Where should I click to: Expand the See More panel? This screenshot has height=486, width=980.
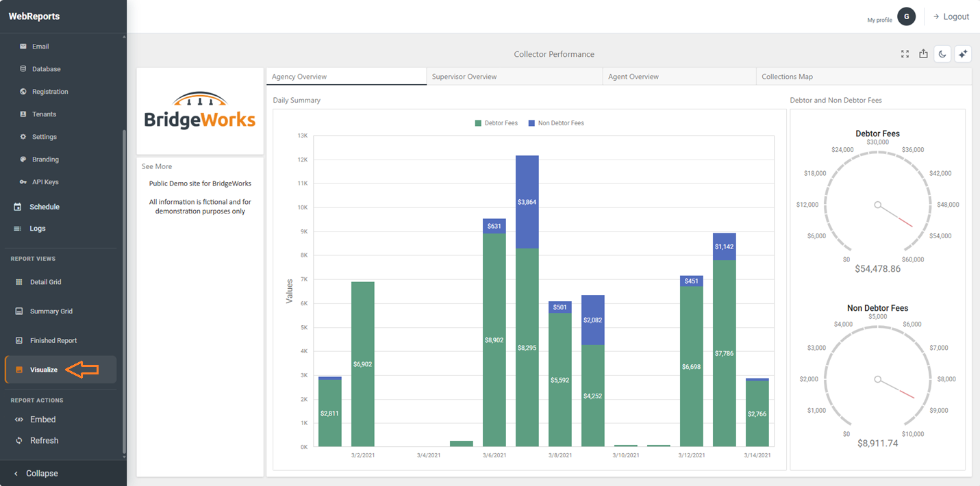click(x=157, y=166)
